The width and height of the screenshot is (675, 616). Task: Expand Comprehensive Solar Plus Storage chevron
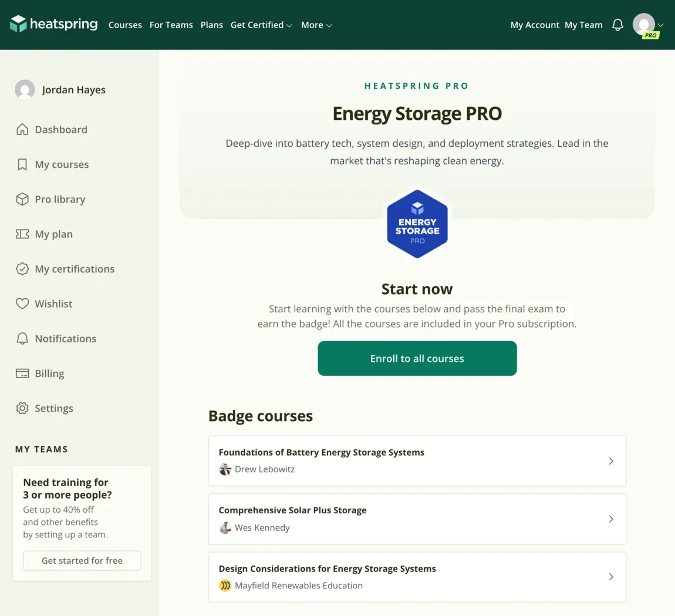click(x=611, y=519)
